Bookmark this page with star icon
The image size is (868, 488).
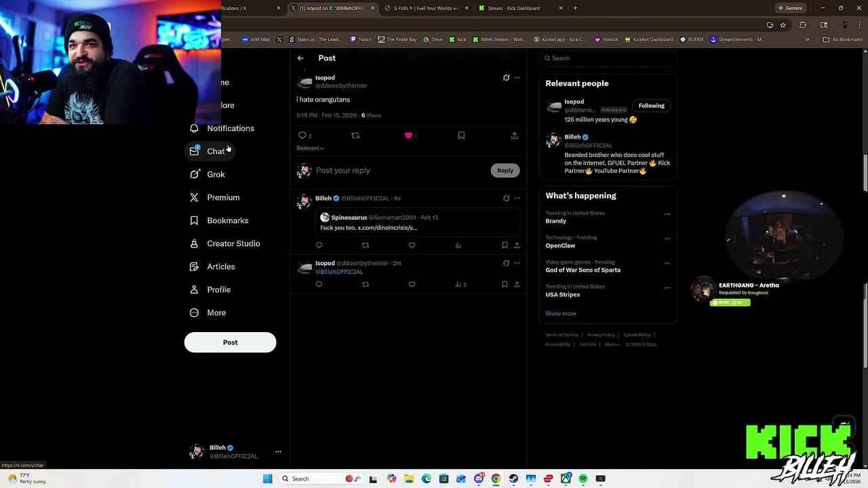tap(783, 25)
